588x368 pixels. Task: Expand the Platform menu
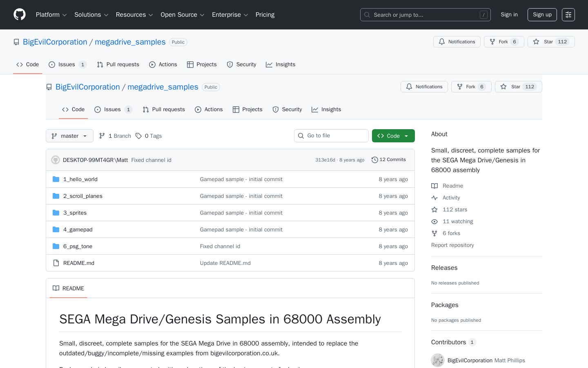51,15
